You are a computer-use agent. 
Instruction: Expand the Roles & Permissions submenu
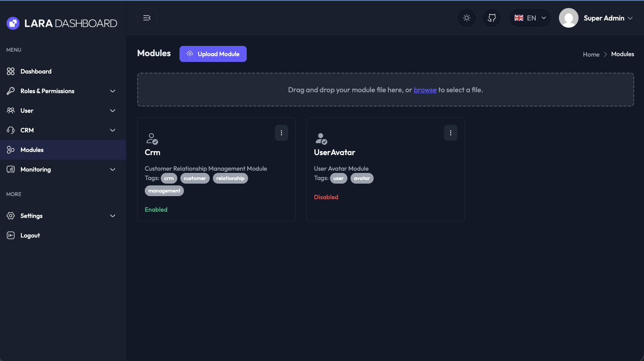click(x=61, y=91)
